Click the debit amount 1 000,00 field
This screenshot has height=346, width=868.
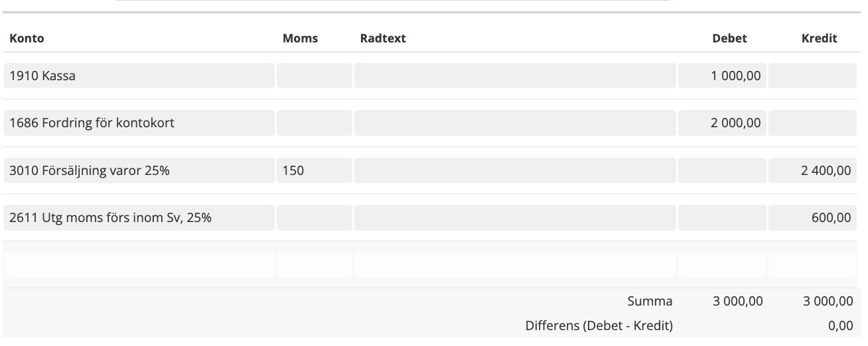pyautogui.click(x=722, y=76)
